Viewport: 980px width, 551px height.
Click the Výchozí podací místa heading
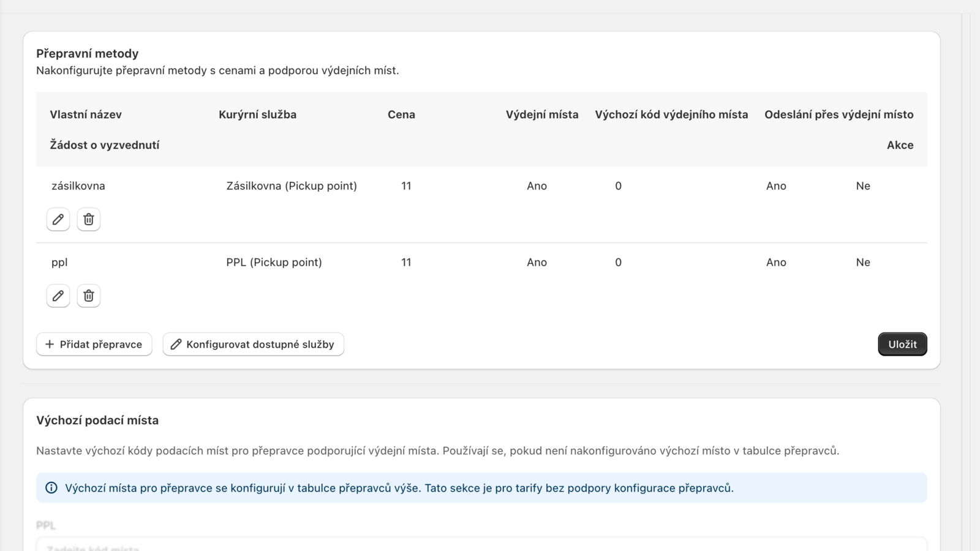tap(97, 421)
